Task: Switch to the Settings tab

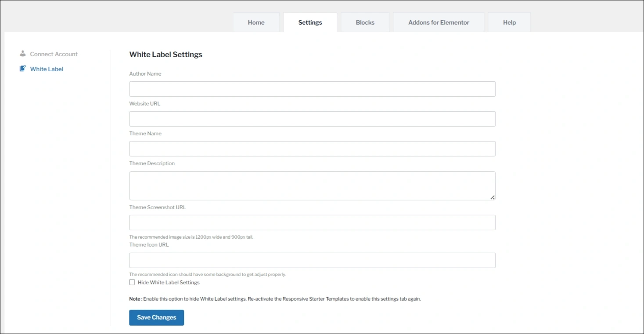Action: pyautogui.click(x=310, y=22)
